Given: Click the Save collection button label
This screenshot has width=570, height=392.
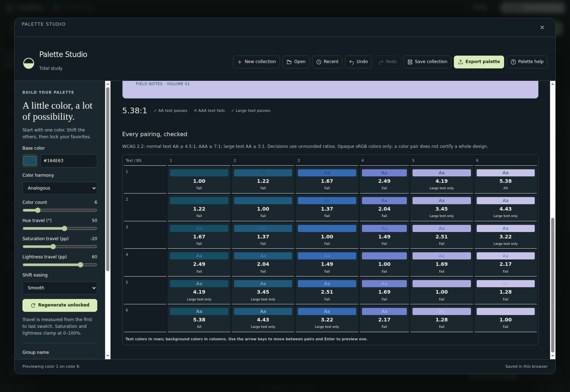Looking at the screenshot, I should click(x=431, y=62).
